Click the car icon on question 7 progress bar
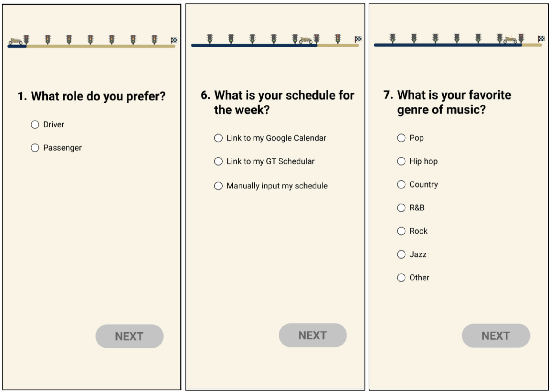 [510, 39]
